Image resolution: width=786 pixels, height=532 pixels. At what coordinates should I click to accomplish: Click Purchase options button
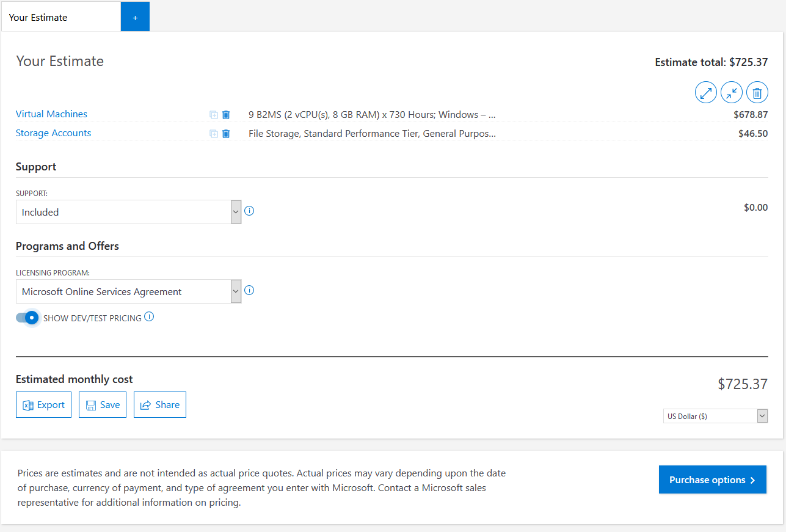click(x=713, y=479)
